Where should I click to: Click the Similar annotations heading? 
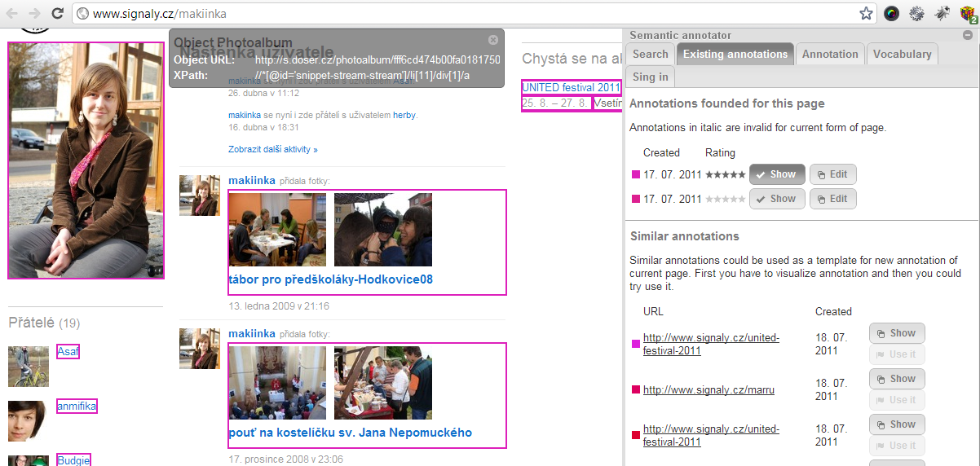tap(685, 236)
